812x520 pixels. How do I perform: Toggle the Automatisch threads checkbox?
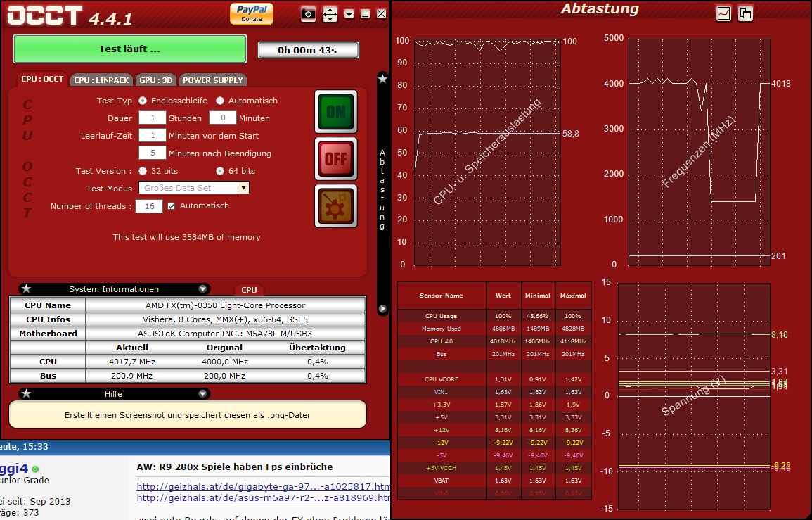click(x=172, y=206)
